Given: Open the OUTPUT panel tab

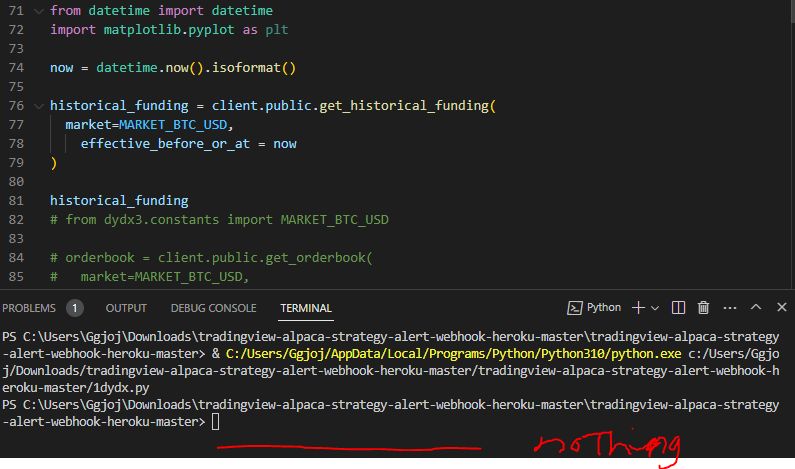Looking at the screenshot, I should pos(126,308).
